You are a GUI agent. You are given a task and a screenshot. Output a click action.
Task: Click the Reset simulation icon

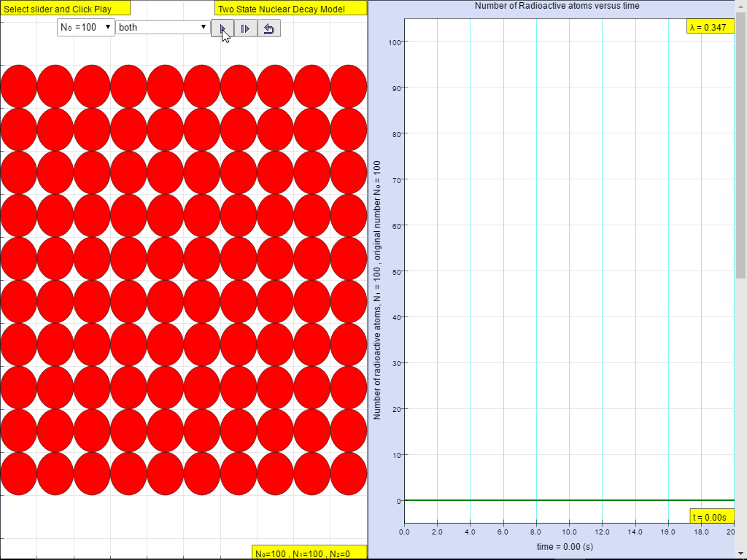tap(269, 28)
